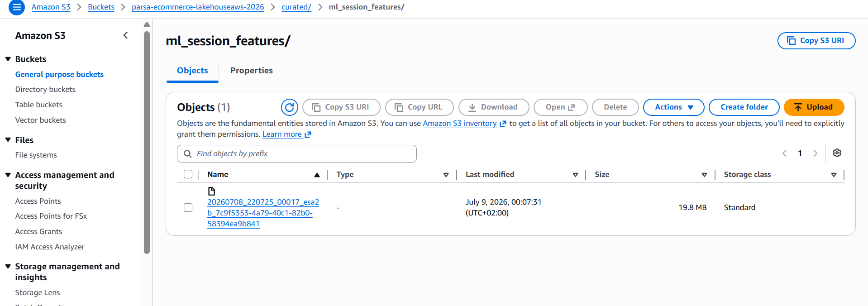Viewport: 868px width, 306px height.
Task: Open Amazon S3 breadcrumb link
Action: (x=51, y=7)
